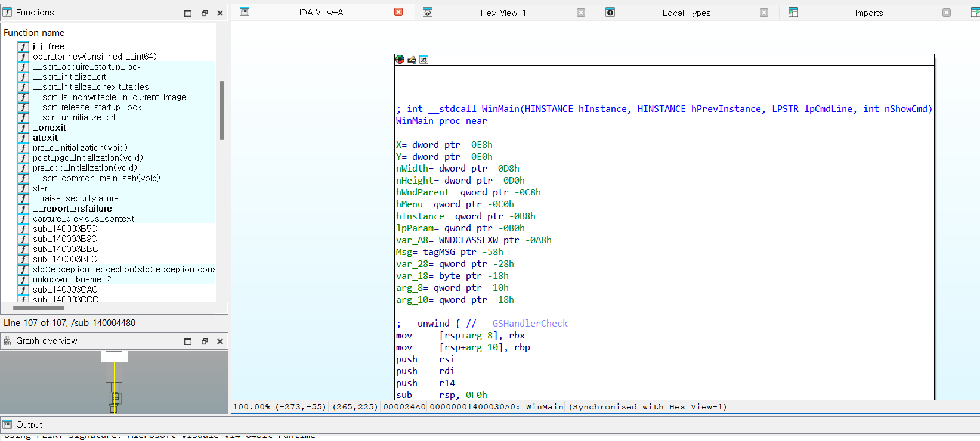This screenshot has width=980, height=441.
Task: Click the Functions panel title icon
Action: coord(7,13)
